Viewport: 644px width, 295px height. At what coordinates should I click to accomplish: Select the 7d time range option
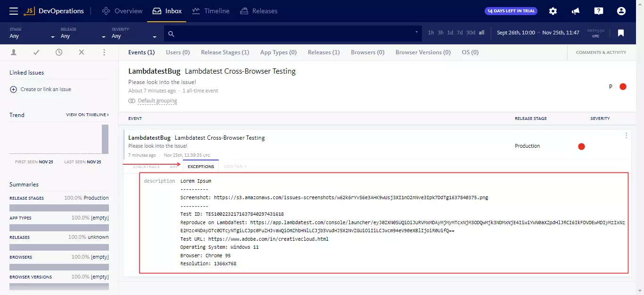point(460,33)
